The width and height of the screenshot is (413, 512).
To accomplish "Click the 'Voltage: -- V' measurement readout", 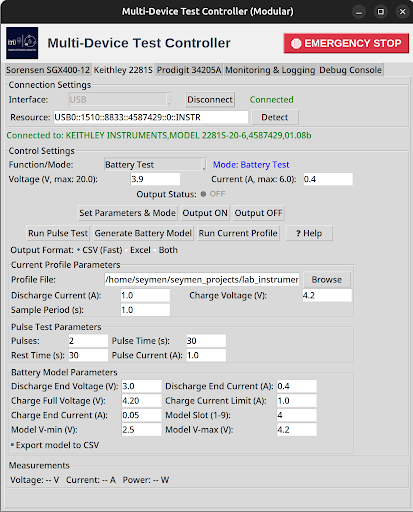I will coord(35,480).
